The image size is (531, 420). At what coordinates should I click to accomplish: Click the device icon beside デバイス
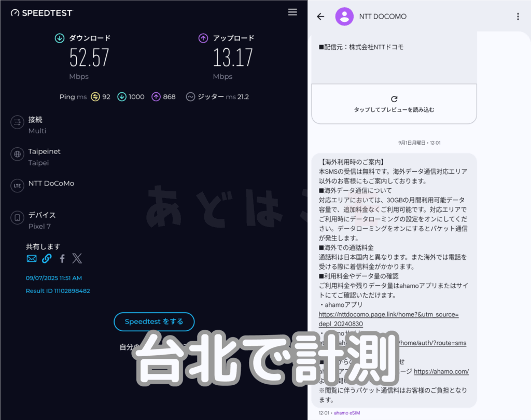coord(17,217)
